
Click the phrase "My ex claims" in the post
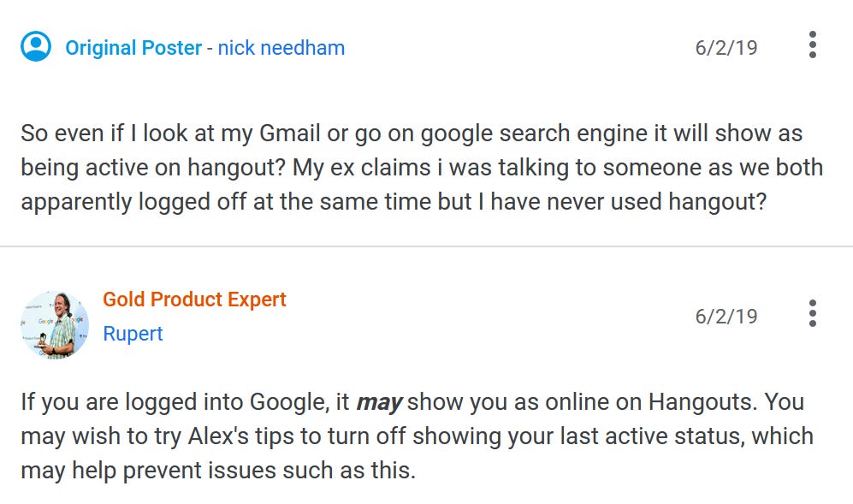[361, 168]
